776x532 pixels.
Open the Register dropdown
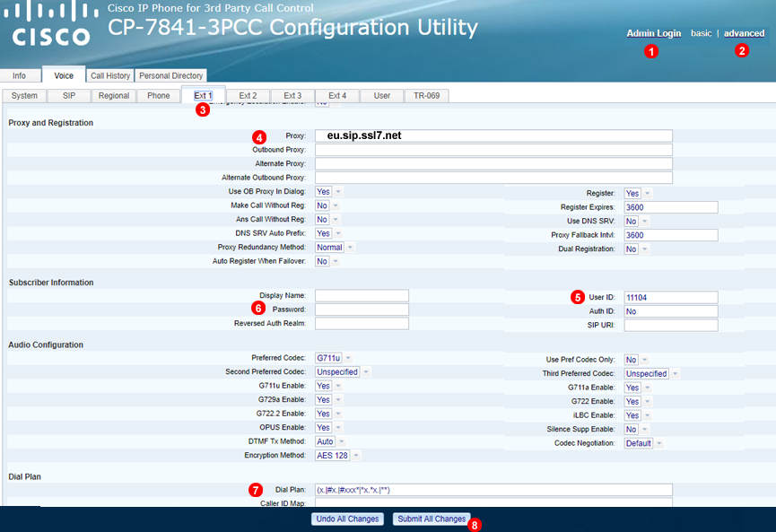click(638, 194)
